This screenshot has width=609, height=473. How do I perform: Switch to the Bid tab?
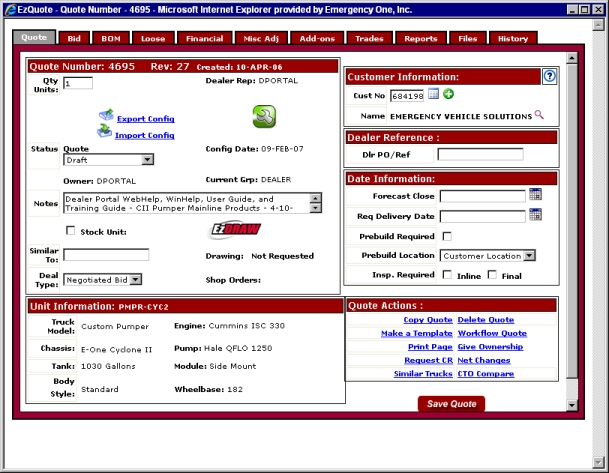pos(74,38)
